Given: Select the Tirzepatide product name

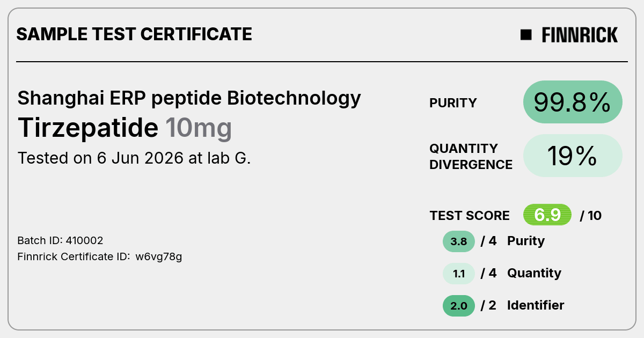Looking at the screenshot, I should [88, 128].
